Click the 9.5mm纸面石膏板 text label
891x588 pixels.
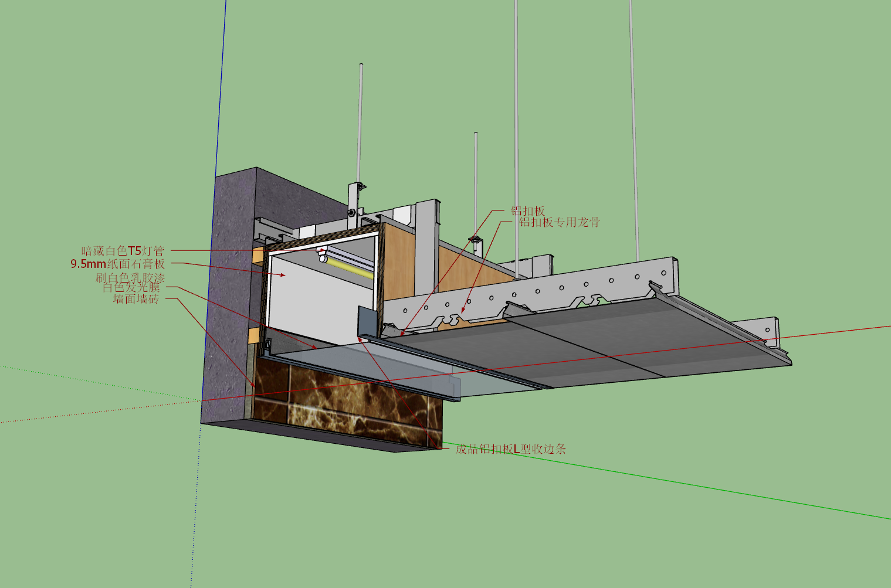[117, 264]
